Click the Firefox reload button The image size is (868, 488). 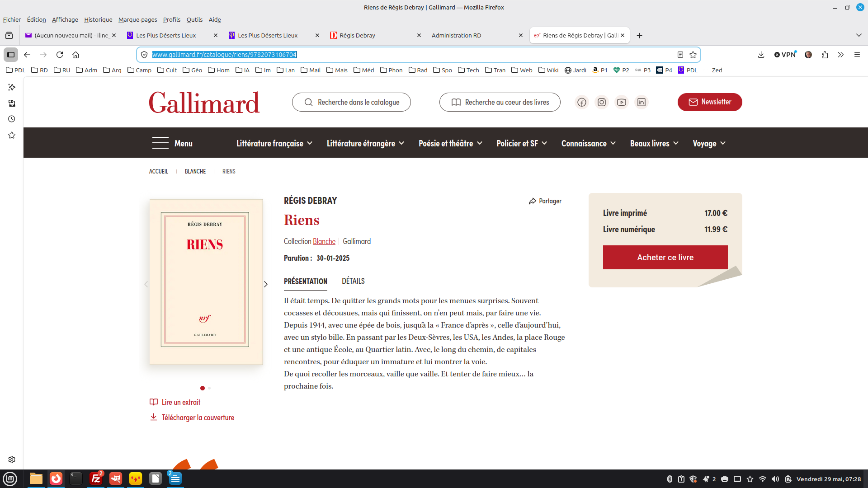[x=60, y=55]
